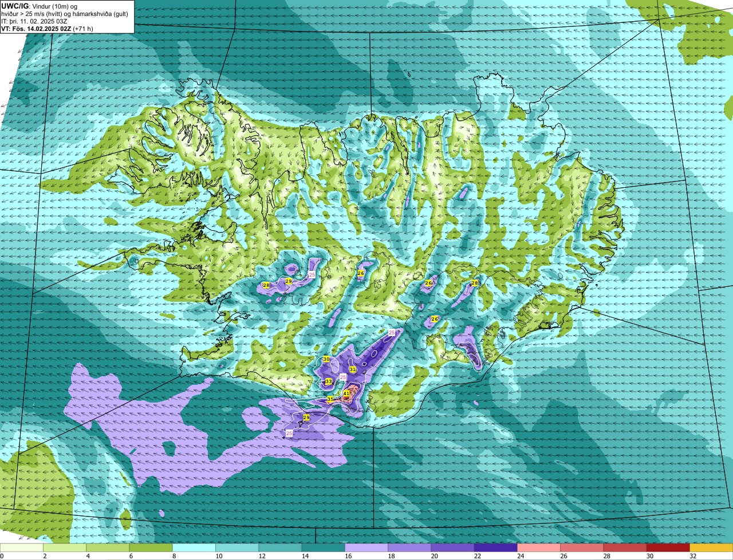Click the 30–32 m/s dark red swatch

[668, 548]
